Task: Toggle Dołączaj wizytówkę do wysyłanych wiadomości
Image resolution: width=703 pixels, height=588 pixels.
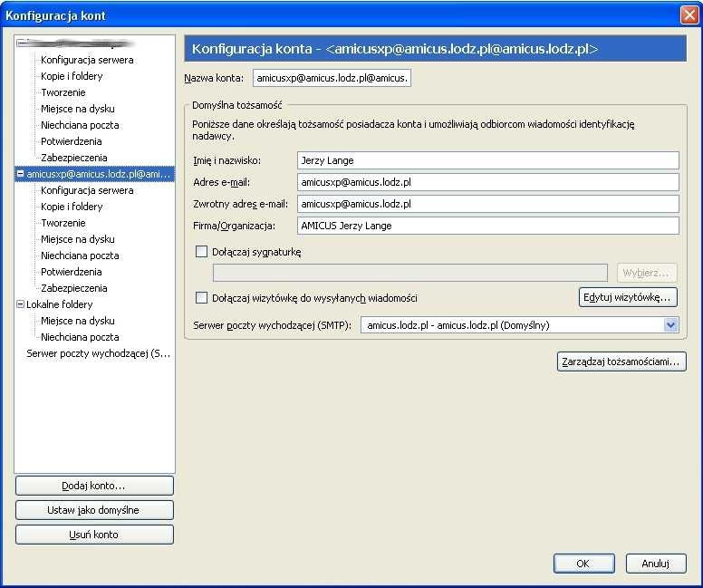Action: click(202, 297)
